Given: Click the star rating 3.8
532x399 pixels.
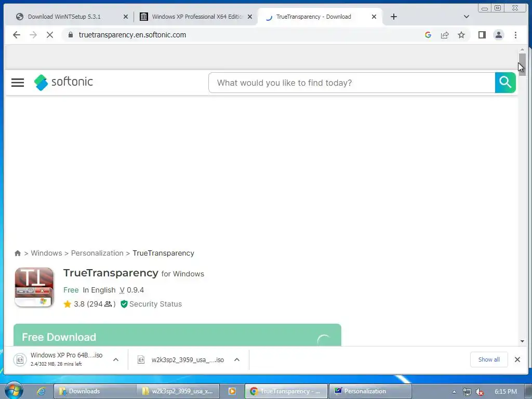Looking at the screenshot, I should pyautogui.click(x=79, y=304).
